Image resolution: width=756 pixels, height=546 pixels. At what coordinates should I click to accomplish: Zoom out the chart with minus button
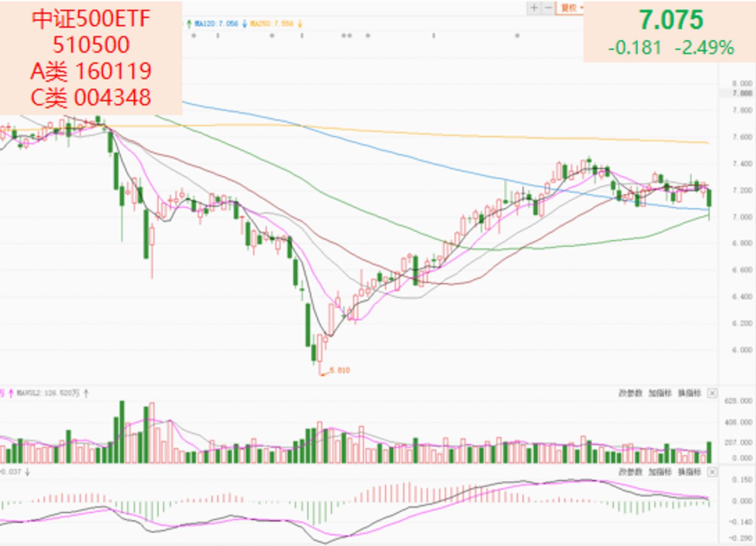[548, 8]
